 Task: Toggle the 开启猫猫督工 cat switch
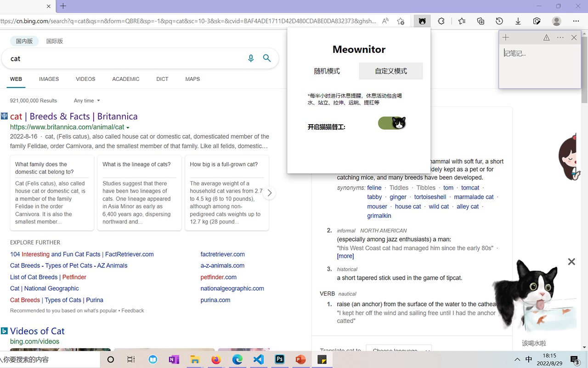392,123
